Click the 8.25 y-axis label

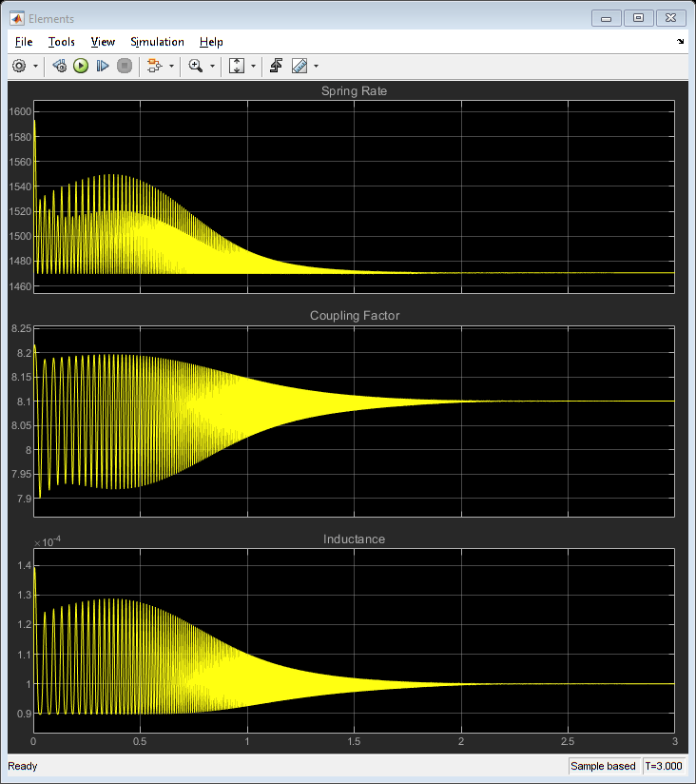point(22,328)
